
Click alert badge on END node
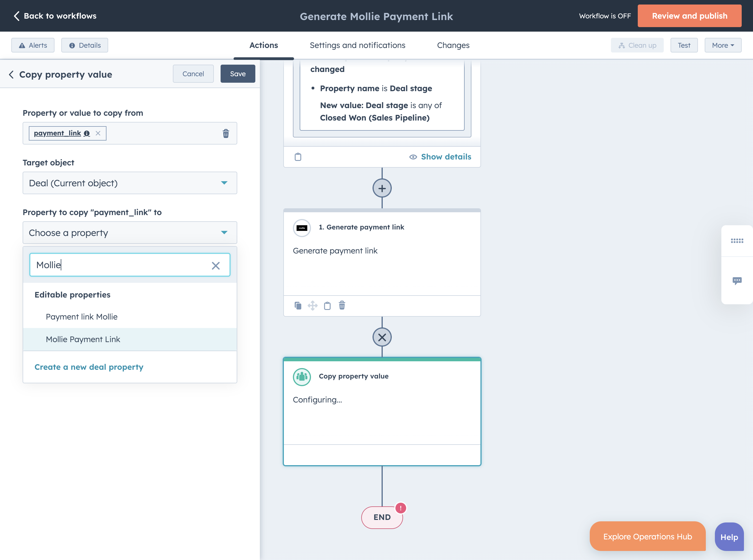[401, 508]
